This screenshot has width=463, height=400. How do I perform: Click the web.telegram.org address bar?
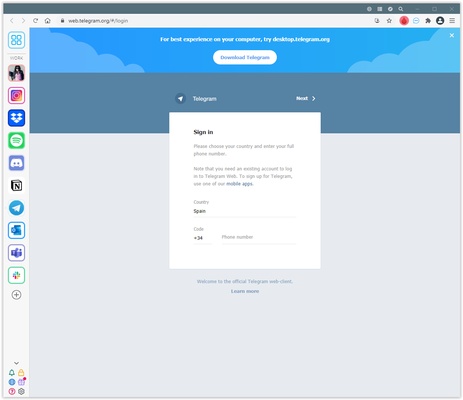click(98, 21)
